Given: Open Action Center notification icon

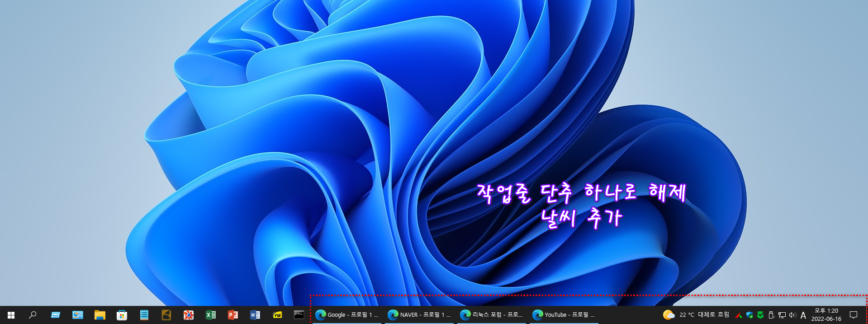Looking at the screenshot, I should (854, 315).
